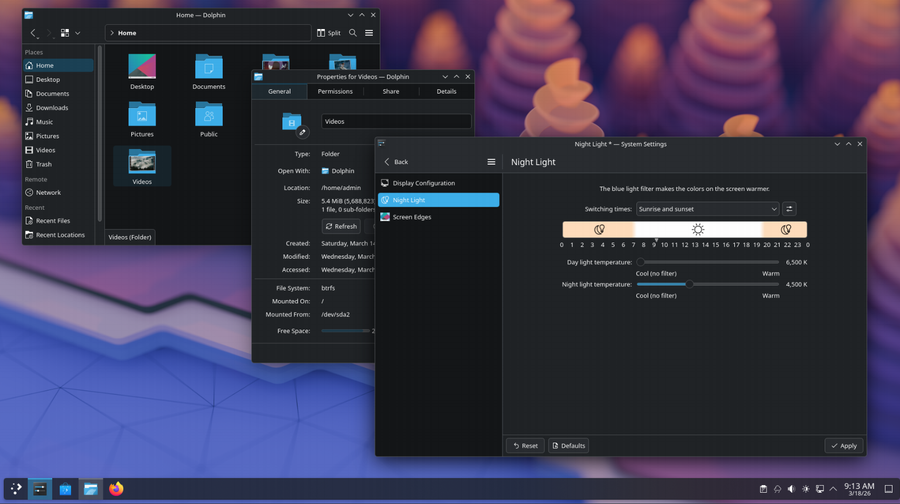900x504 pixels.
Task: Open brightness tray icon
Action: [x=805, y=489]
